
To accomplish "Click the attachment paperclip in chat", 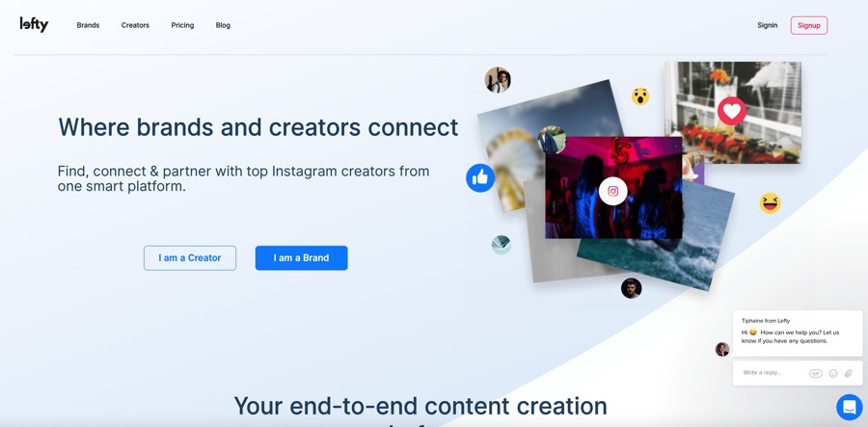I will tap(848, 373).
